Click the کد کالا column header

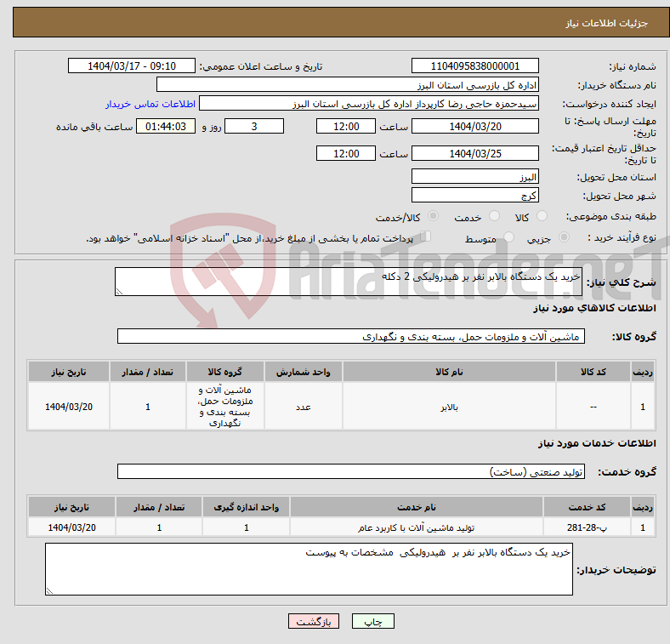pos(593,372)
